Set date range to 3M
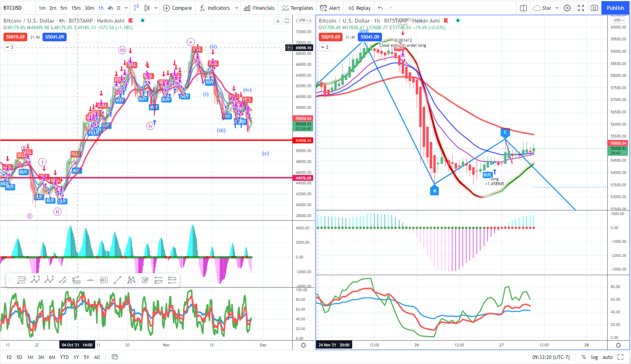Viewport: 631px width, 364px height. point(41,357)
